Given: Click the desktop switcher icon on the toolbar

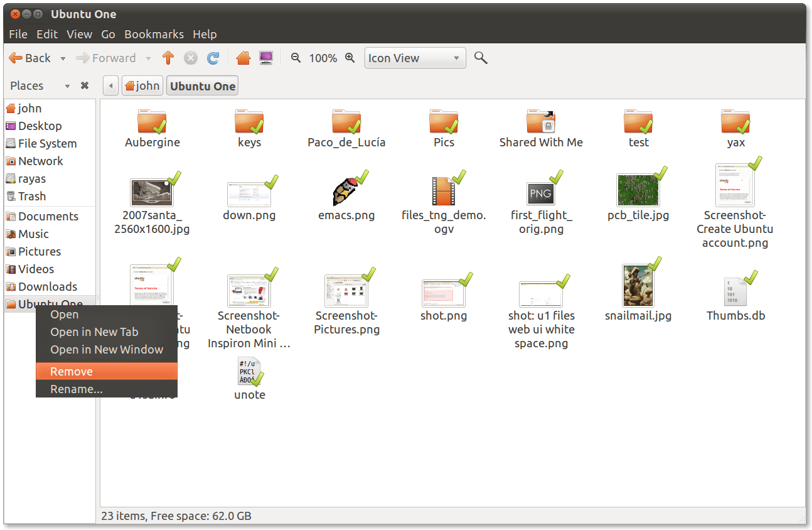Looking at the screenshot, I should click(x=266, y=57).
